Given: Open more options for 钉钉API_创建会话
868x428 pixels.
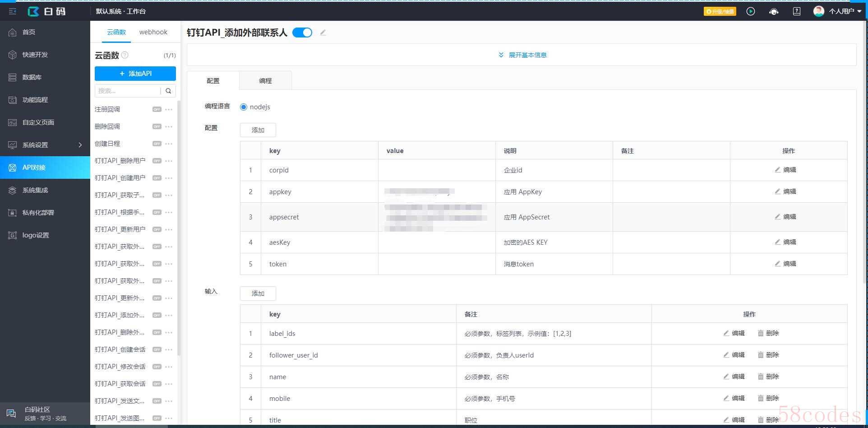Looking at the screenshot, I should point(169,349).
